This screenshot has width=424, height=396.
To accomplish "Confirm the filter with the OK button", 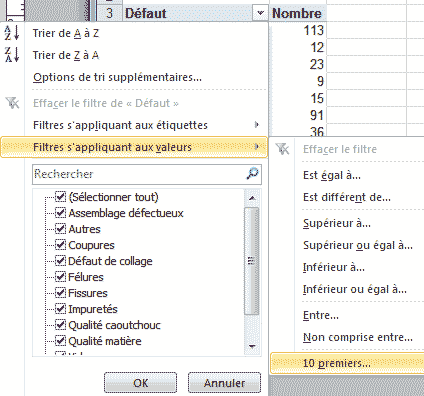I will [140, 383].
